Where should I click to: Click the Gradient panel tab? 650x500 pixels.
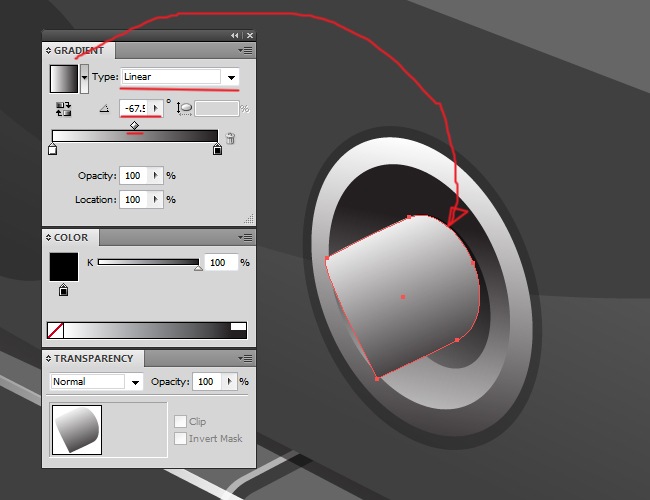(79, 51)
